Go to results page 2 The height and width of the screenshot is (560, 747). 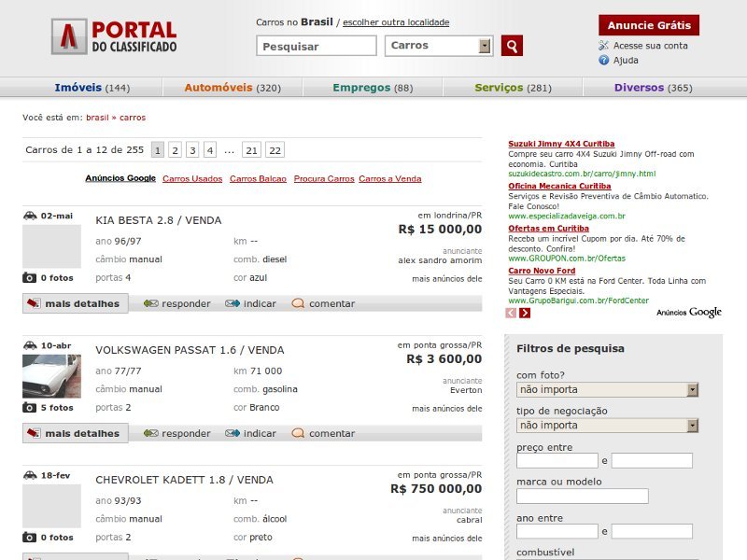176,150
